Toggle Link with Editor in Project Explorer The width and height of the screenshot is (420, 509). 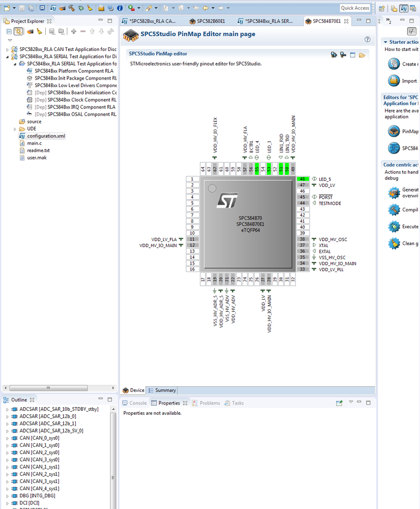tap(18, 31)
